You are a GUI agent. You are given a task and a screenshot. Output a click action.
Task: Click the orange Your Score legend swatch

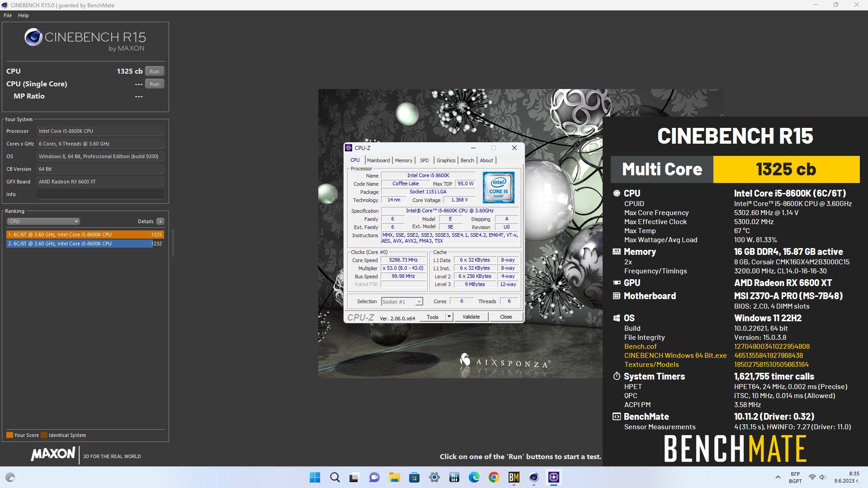(9, 435)
